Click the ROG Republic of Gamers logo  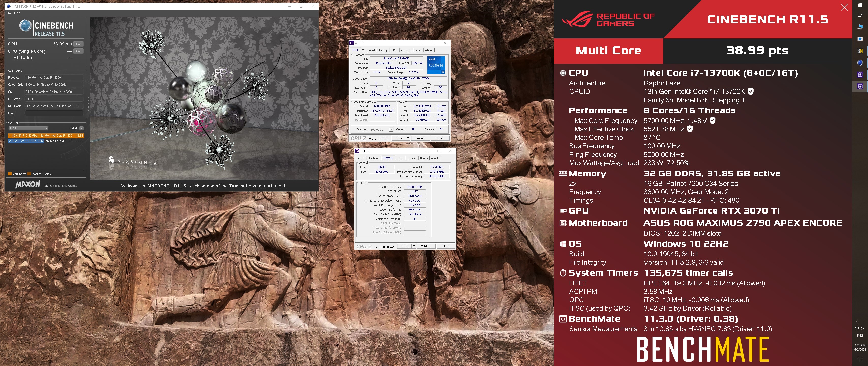608,20
